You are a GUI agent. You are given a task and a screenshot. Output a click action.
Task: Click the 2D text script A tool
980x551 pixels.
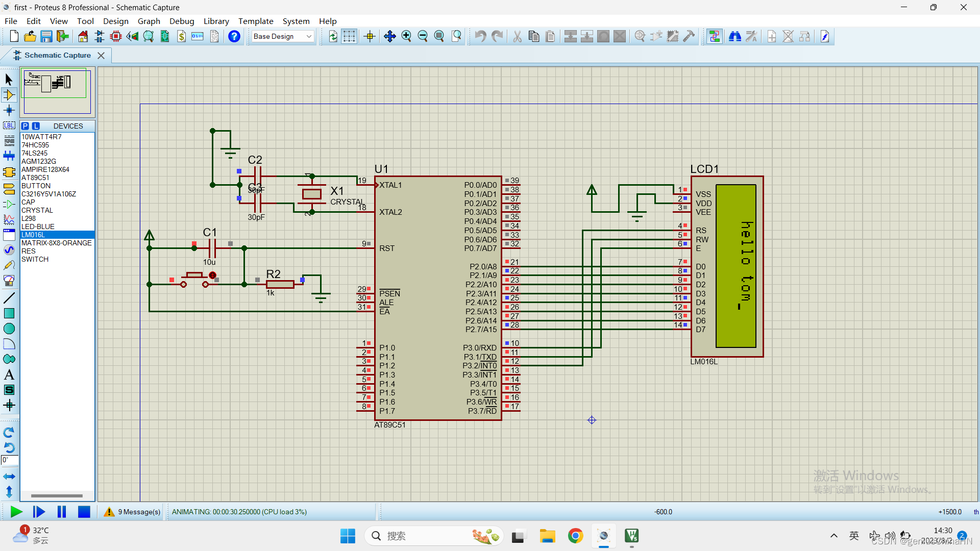pyautogui.click(x=9, y=375)
